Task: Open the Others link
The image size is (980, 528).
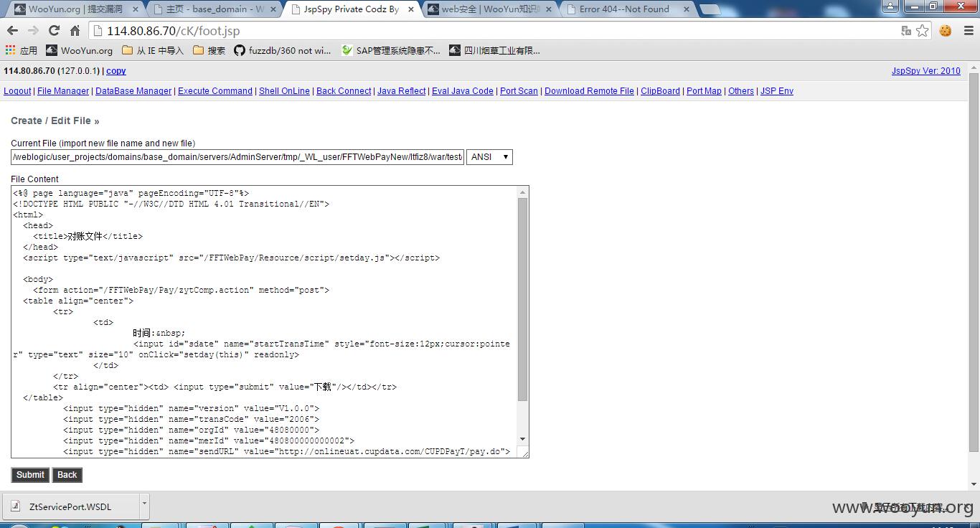Action: (741, 91)
